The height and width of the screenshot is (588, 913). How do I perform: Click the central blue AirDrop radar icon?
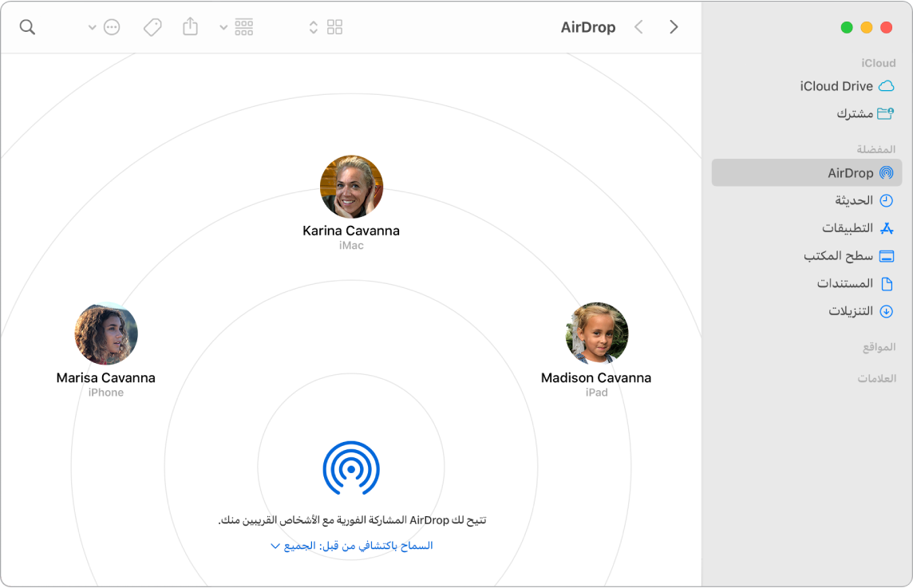pos(351,469)
